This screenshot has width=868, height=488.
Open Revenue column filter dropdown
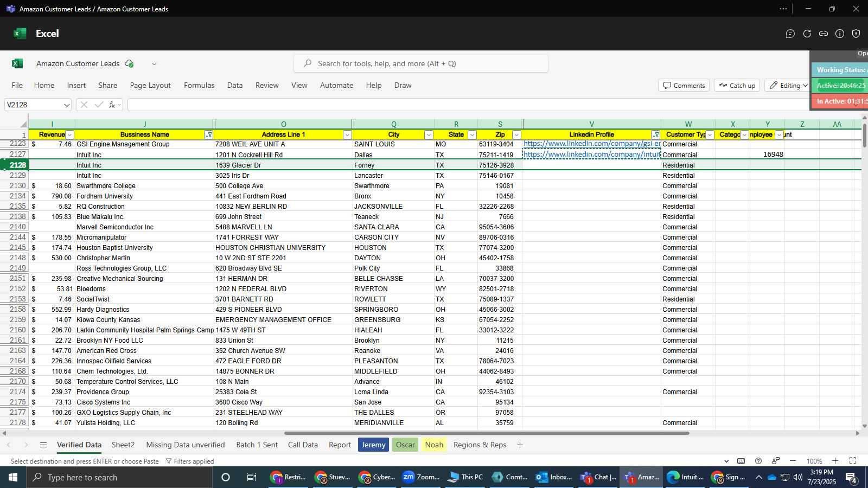pyautogui.click(x=69, y=135)
